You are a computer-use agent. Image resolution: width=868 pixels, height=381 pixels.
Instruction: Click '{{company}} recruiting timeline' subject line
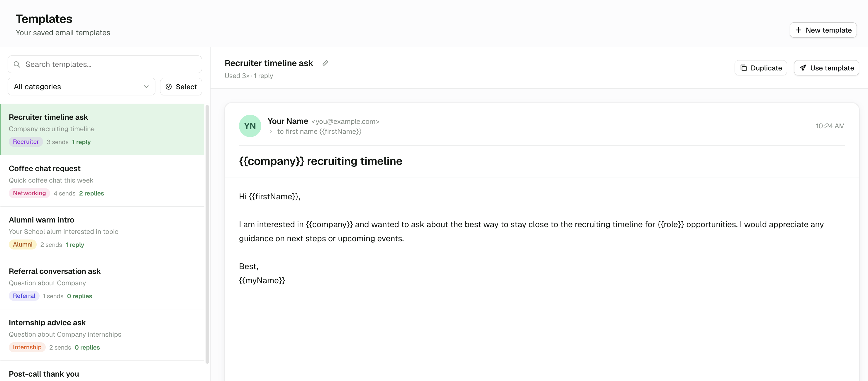coord(321,161)
